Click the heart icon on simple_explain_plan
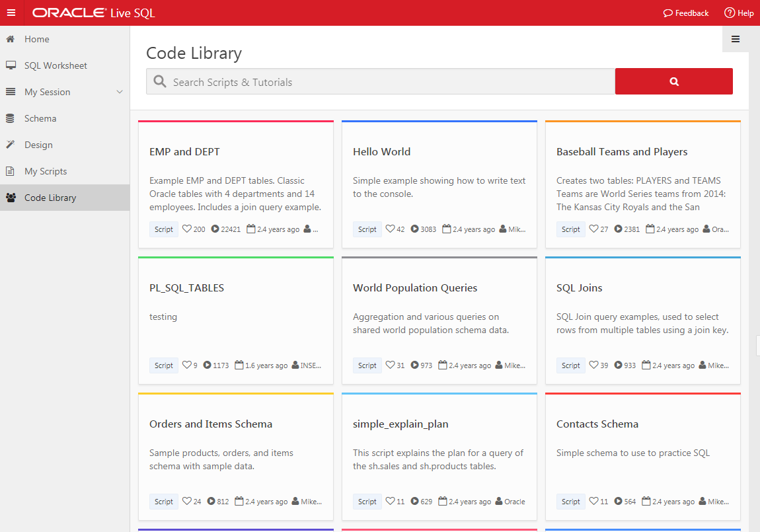The height and width of the screenshot is (532, 760). [x=390, y=501]
